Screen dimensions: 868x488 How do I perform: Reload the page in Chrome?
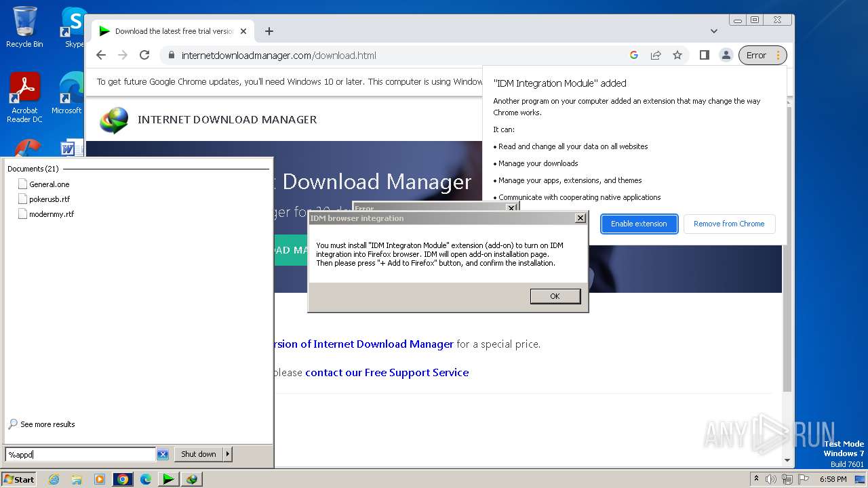(x=144, y=56)
